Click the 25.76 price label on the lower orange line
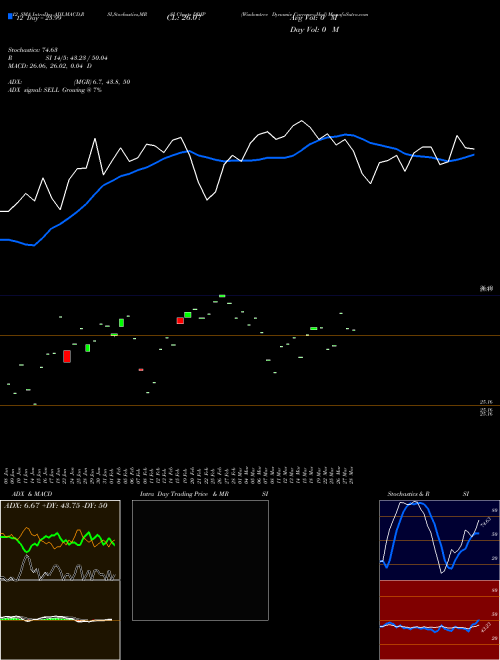Viewport: 500px width, 660px height. (x=487, y=402)
